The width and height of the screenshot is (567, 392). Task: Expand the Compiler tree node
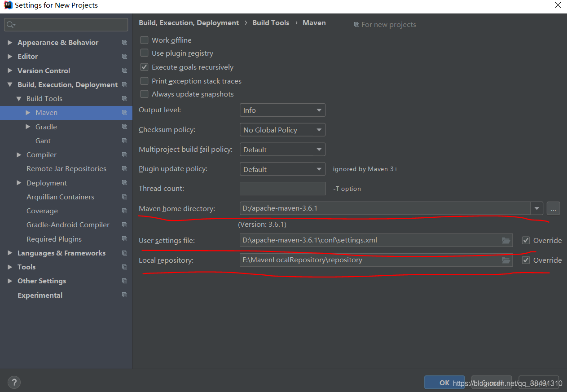(19, 155)
